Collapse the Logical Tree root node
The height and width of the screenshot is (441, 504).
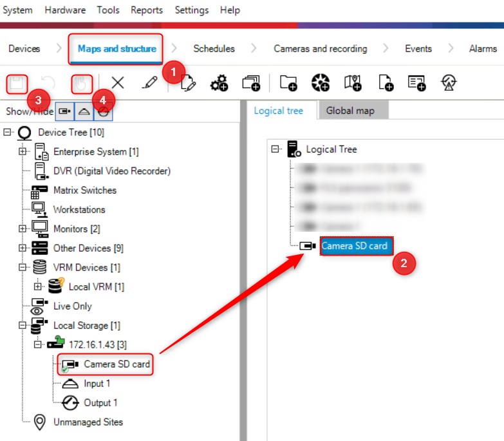275,149
